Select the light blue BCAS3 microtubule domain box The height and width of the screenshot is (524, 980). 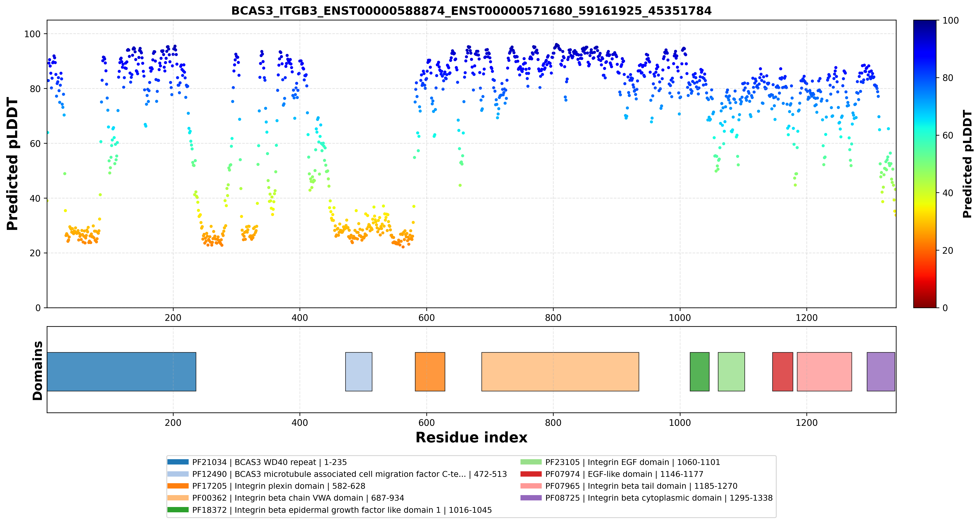[x=358, y=371]
